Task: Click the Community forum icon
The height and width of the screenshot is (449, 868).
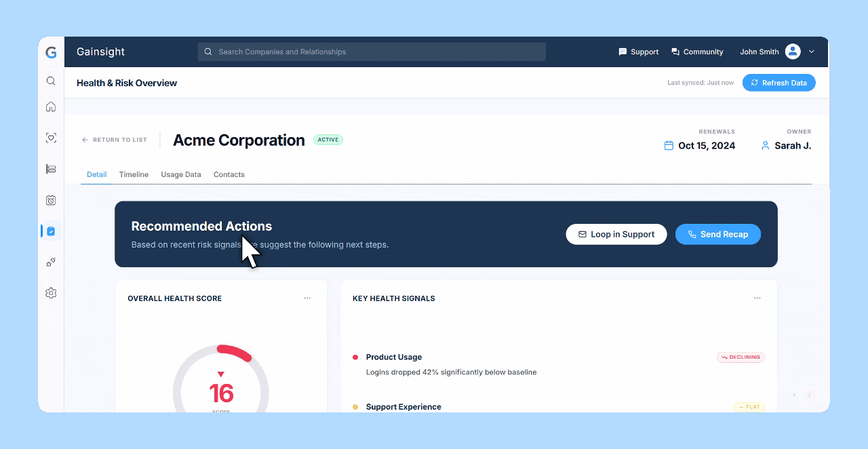Action: (675, 52)
